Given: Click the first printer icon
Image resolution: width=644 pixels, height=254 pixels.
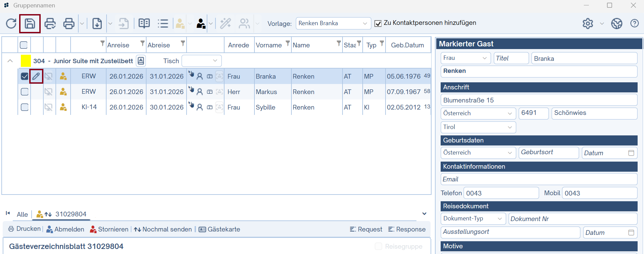Looking at the screenshot, I should point(50,24).
